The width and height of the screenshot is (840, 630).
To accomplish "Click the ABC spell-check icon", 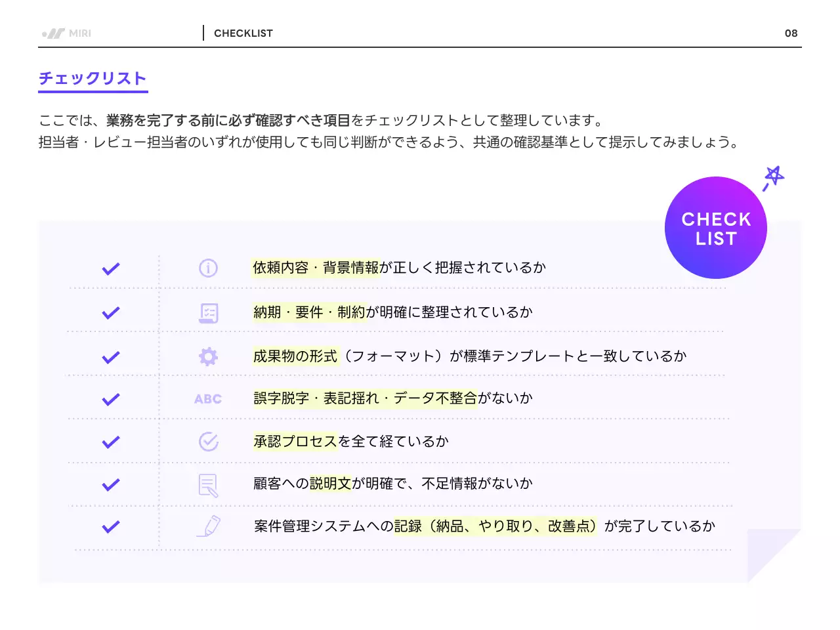I will point(207,398).
